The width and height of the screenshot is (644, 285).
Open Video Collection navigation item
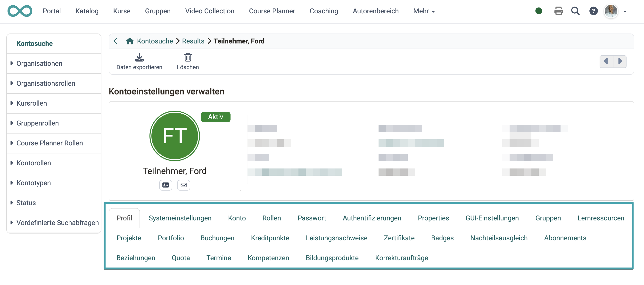pos(209,11)
